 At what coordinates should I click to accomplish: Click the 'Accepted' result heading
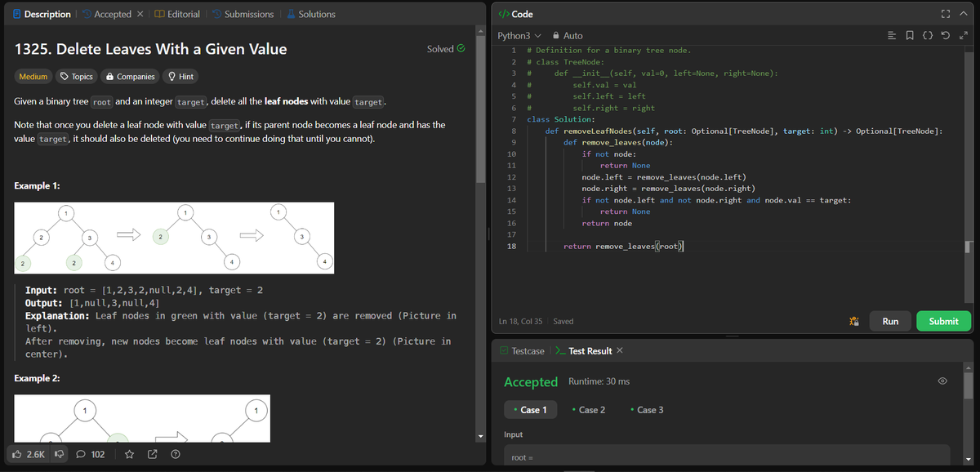click(x=531, y=381)
